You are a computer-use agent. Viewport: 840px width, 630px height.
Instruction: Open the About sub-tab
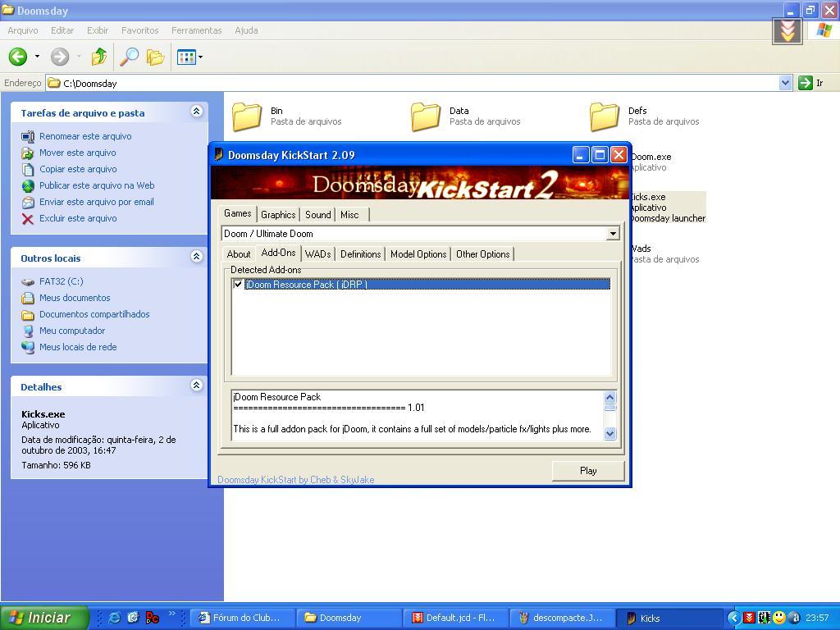pos(239,254)
